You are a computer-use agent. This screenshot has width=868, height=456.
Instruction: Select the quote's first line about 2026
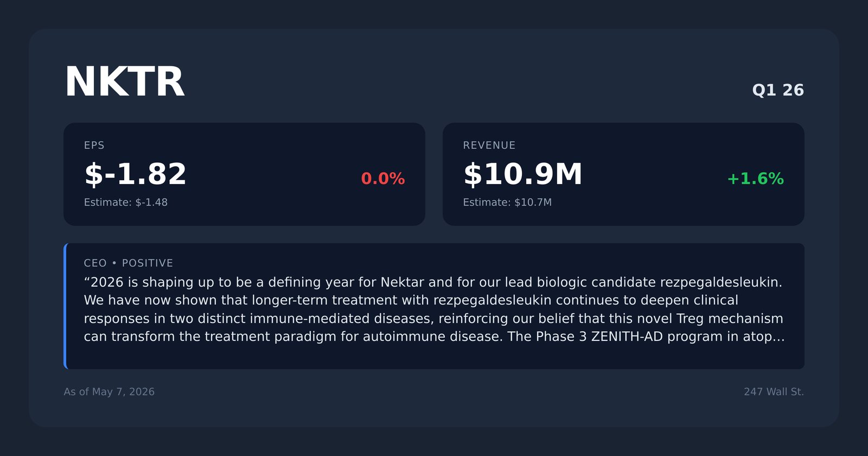(x=433, y=282)
